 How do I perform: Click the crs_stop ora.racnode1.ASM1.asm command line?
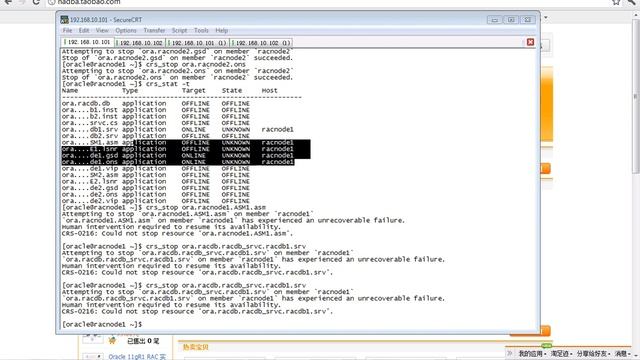[164, 207]
